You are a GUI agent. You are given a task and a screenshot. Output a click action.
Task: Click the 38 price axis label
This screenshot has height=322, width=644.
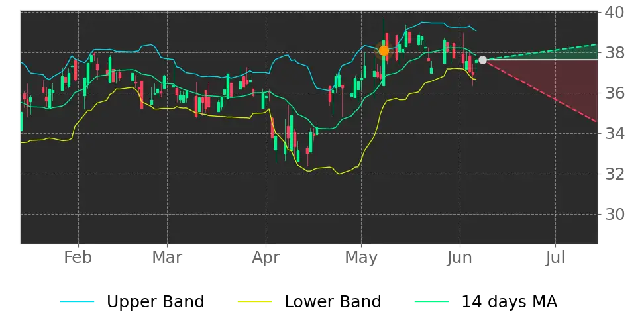click(x=614, y=52)
